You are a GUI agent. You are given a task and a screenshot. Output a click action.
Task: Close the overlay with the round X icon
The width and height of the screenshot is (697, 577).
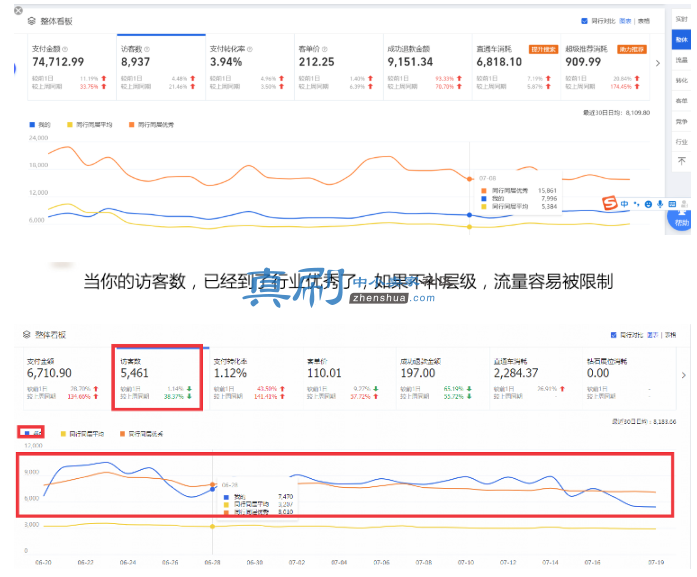pyautogui.click(x=18, y=10)
